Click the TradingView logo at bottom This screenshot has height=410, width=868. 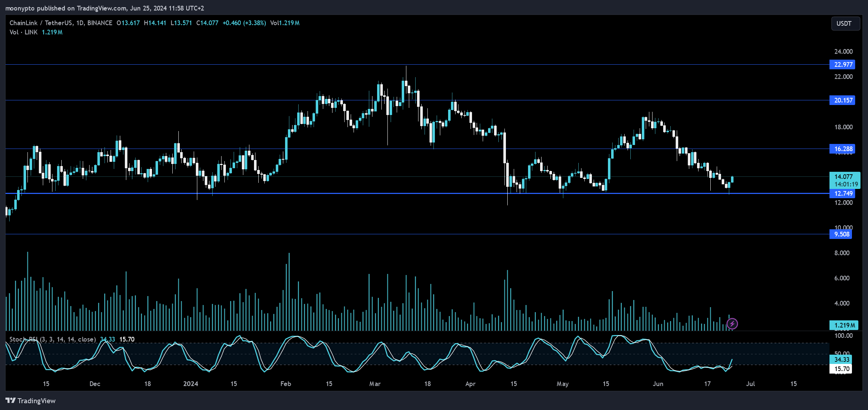click(31, 401)
